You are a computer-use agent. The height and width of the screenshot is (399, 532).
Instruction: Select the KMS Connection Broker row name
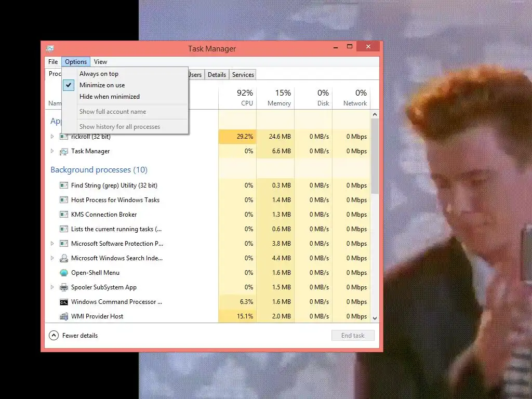click(x=104, y=215)
